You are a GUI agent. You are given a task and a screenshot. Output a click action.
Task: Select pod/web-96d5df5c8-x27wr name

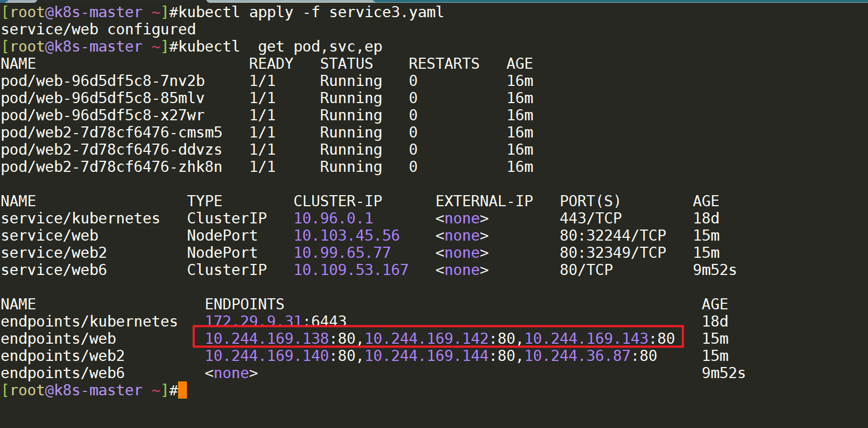point(103,115)
